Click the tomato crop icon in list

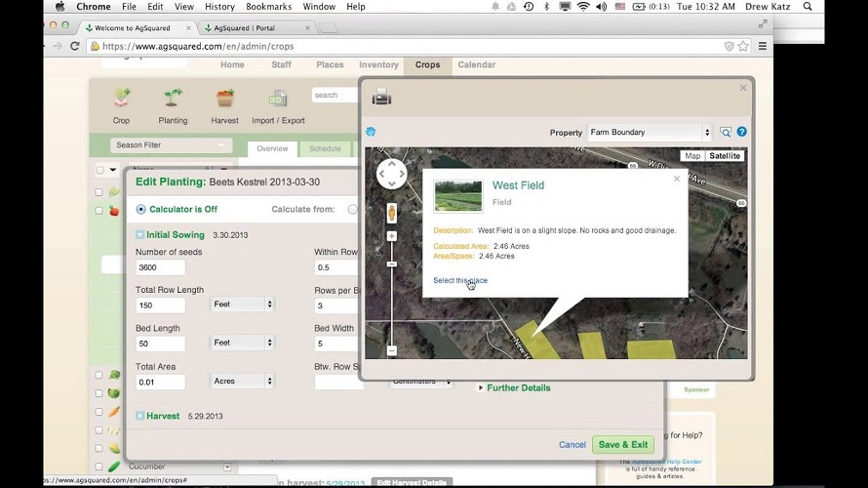(114, 211)
